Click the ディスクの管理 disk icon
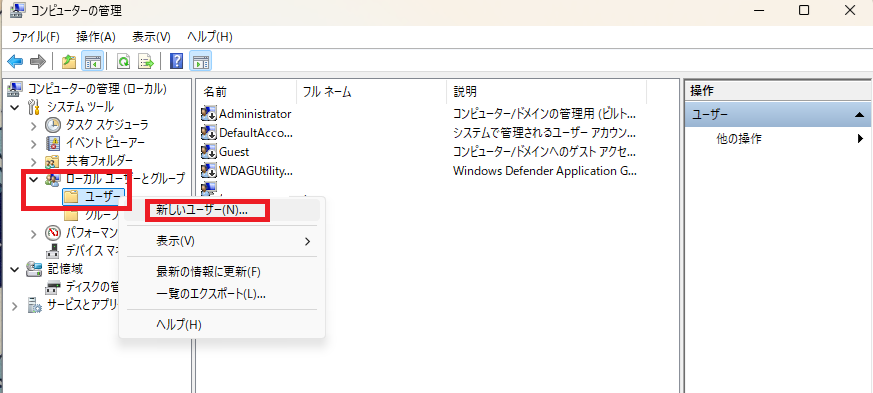The width and height of the screenshot is (873, 393). tap(53, 287)
